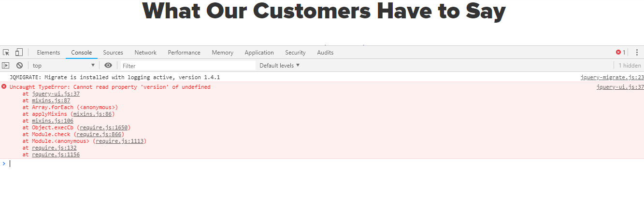Follow the mixins.js:106 link
This screenshot has width=644, height=222.
click(x=53, y=121)
